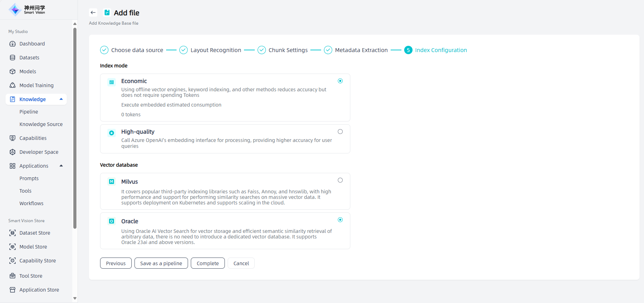Click the Complete button
The image size is (644, 303).
208,263
